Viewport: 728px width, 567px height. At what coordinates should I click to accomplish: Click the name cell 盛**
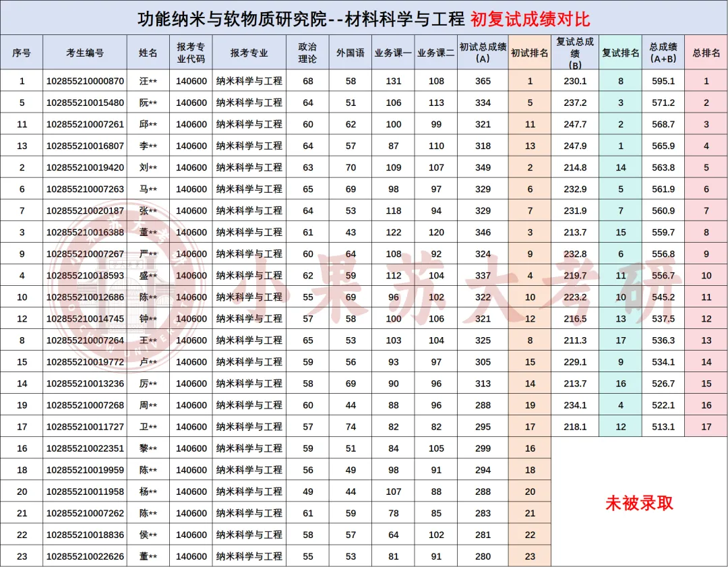coord(148,275)
